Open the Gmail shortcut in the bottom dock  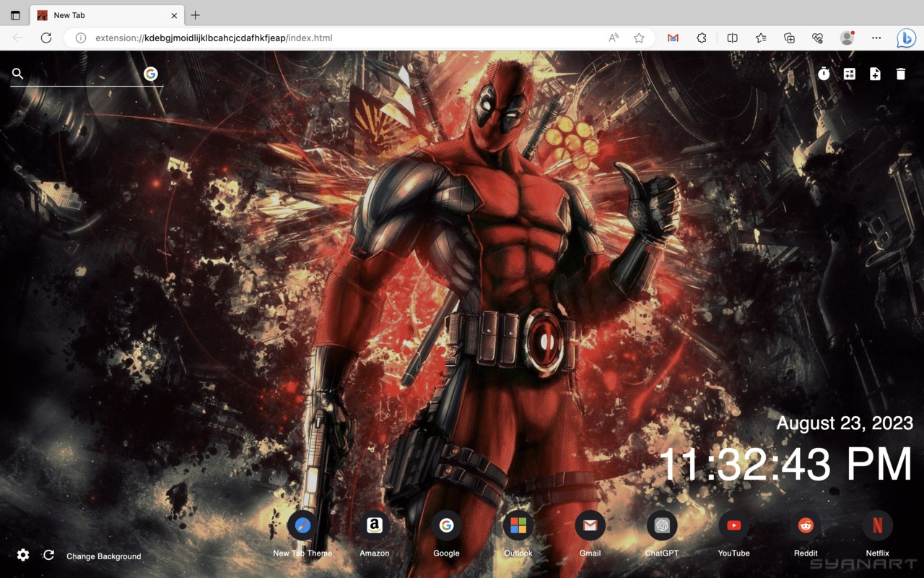pyautogui.click(x=590, y=526)
